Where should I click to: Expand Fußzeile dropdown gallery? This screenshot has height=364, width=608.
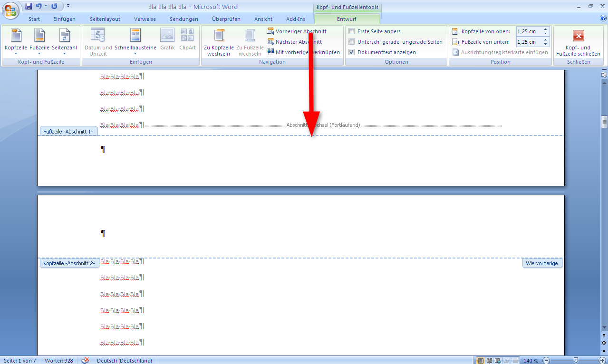click(39, 42)
